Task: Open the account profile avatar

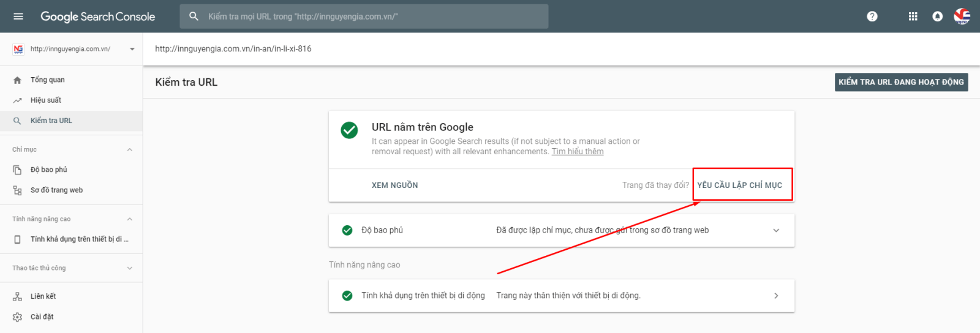Action: (x=962, y=17)
